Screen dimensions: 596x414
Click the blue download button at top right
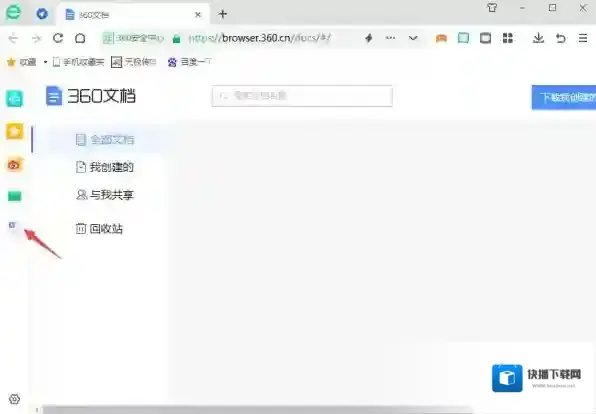point(564,97)
